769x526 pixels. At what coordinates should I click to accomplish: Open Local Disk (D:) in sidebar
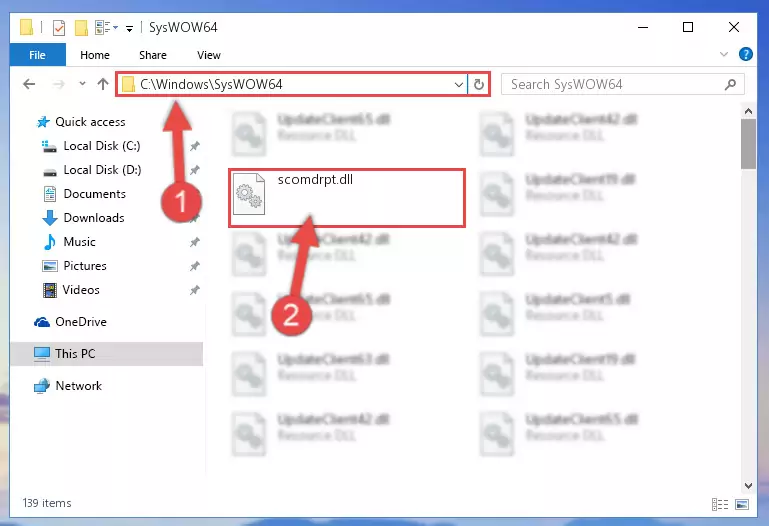coord(102,170)
